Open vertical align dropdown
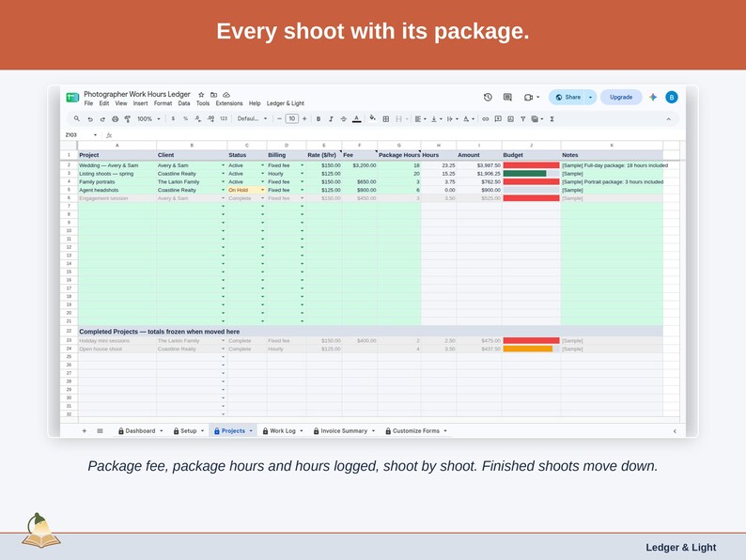This screenshot has width=746, height=560. [x=436, y=119]
